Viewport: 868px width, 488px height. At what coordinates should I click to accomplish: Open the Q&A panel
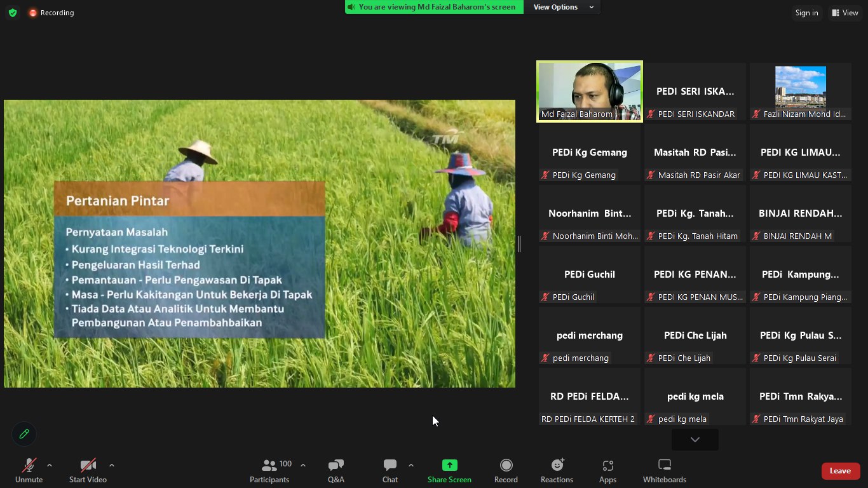pyautogui.click(x=336, y=471)
